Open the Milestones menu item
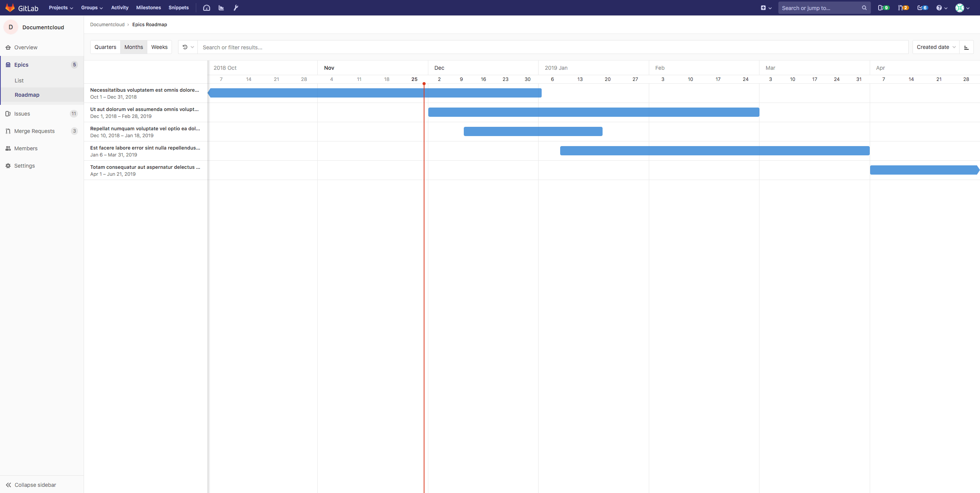 (148, 7)
